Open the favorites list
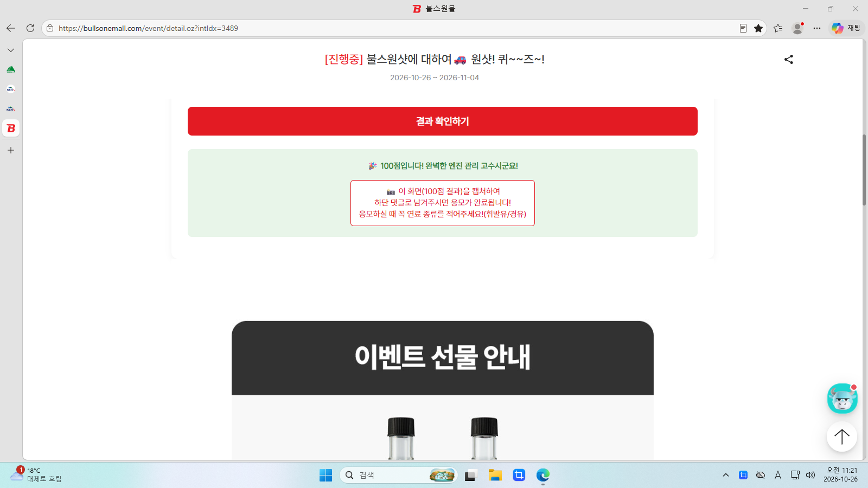Viewport: 868px width, 488px height. coord(778,28)
